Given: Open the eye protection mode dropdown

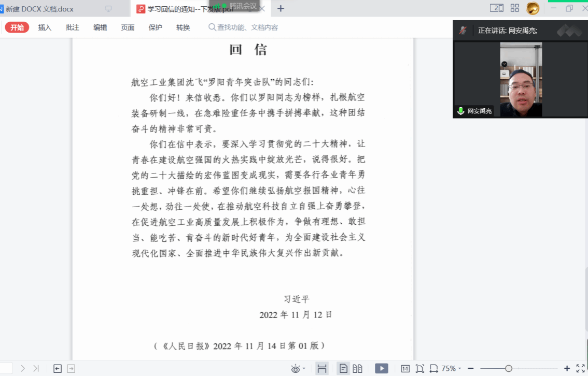Looking at the screenshot, I should (298, 369).
